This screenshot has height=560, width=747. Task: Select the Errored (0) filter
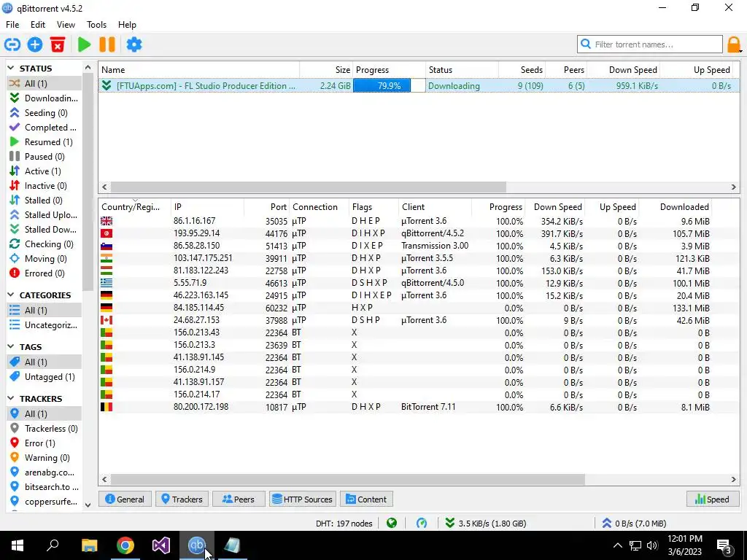(x=44, y=273)
